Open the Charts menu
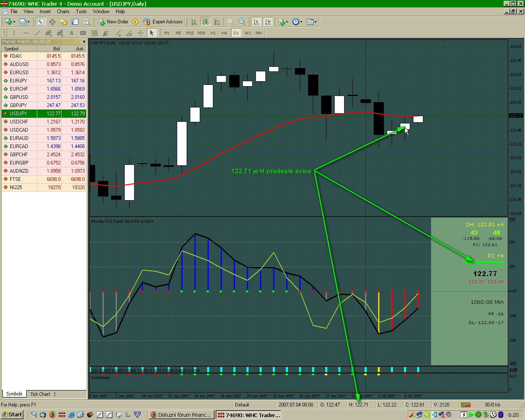The height and width of the screenshot is (420, 525). click(x=63, y=11)
